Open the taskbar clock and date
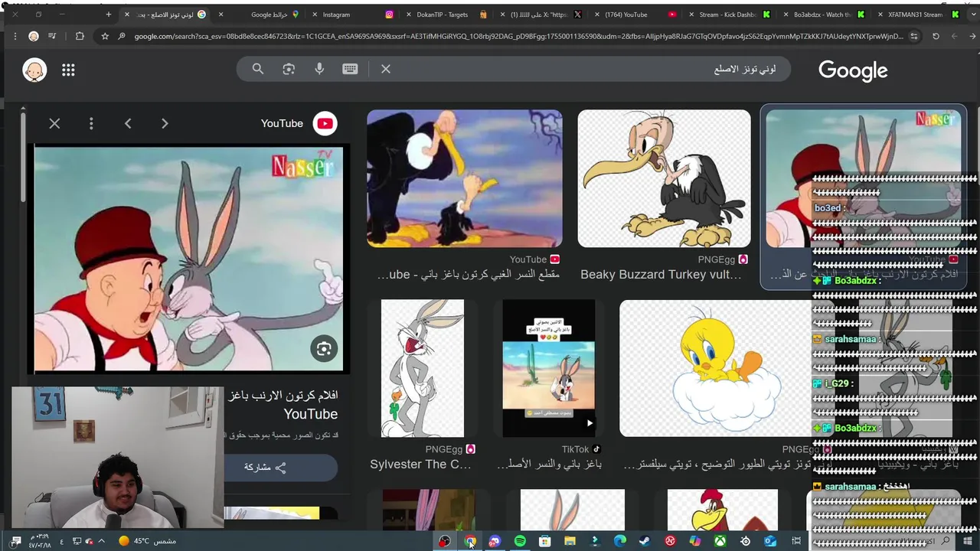This screenshot has height=551, width=980. 40,541
